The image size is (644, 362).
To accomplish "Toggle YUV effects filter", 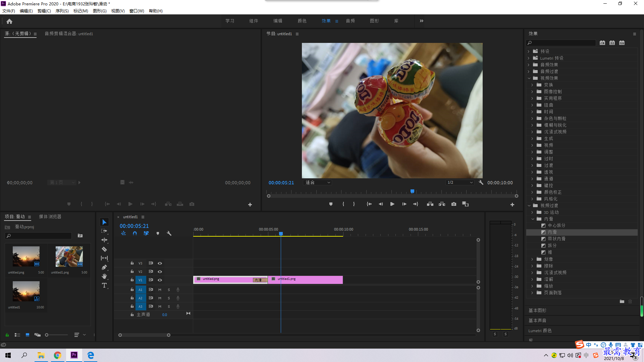I will pos(622,43).
